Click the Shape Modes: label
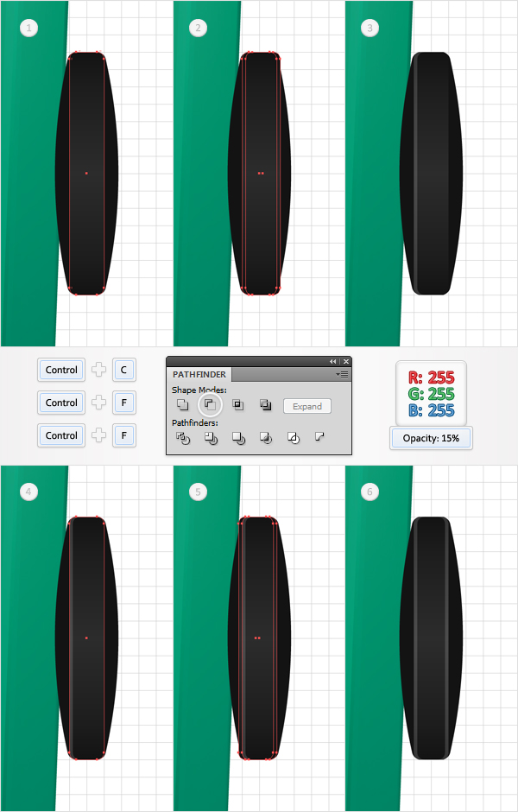518x812 pixels. click(x=199, y=390)
